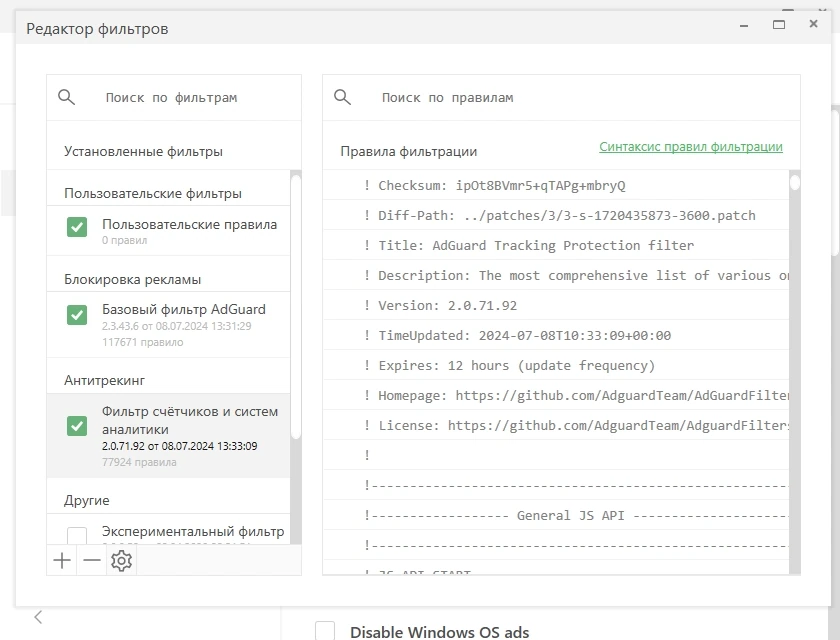
Task: Click the Установленные фильтры heading
Action: pyautogui.click(x=143, y=152)
